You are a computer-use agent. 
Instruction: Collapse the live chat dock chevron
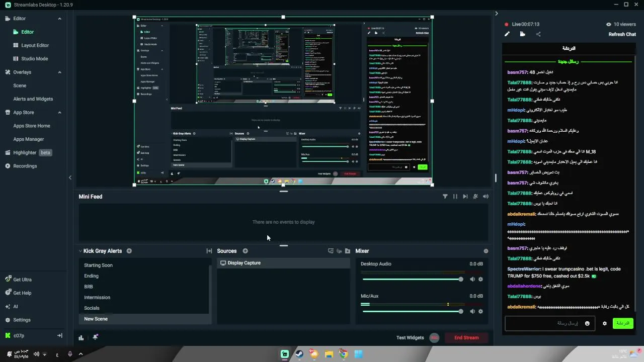point(496,14)
